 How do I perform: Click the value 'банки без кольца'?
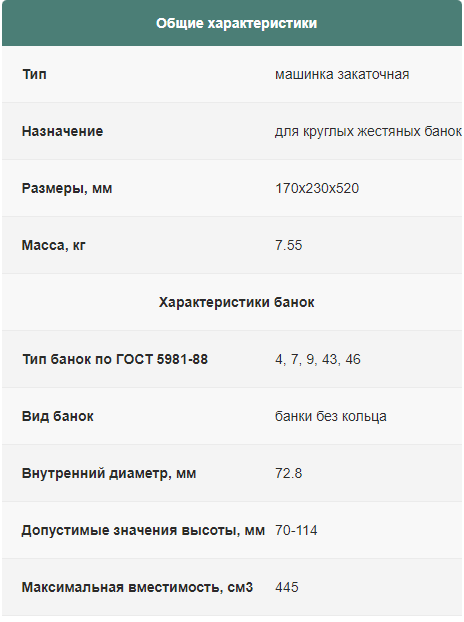tap(331, 416)
